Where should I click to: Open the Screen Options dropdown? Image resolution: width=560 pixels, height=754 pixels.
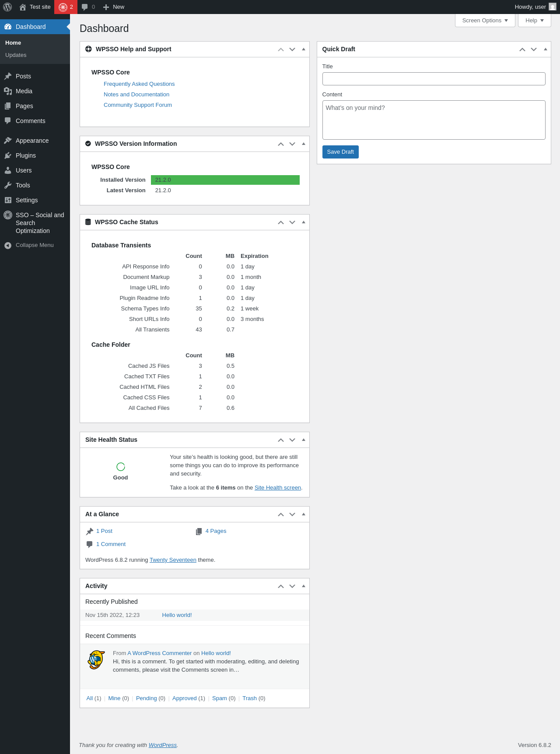[485, 21]
